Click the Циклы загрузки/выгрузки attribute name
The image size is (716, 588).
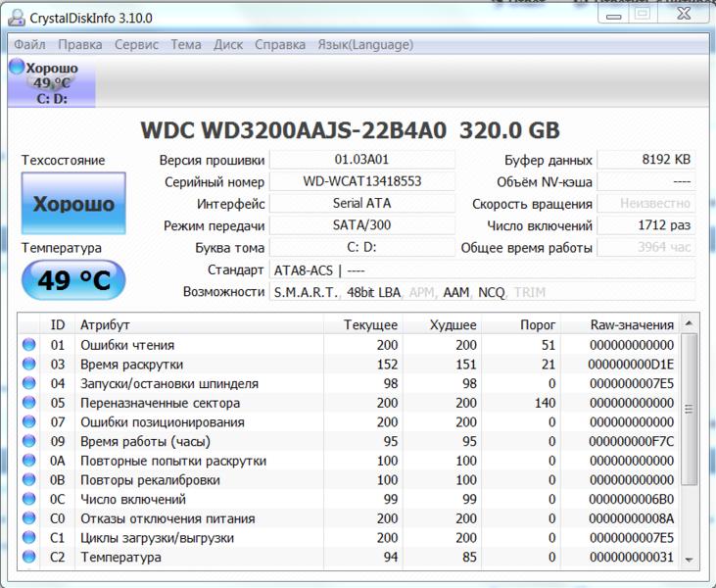tap(157, 538)
